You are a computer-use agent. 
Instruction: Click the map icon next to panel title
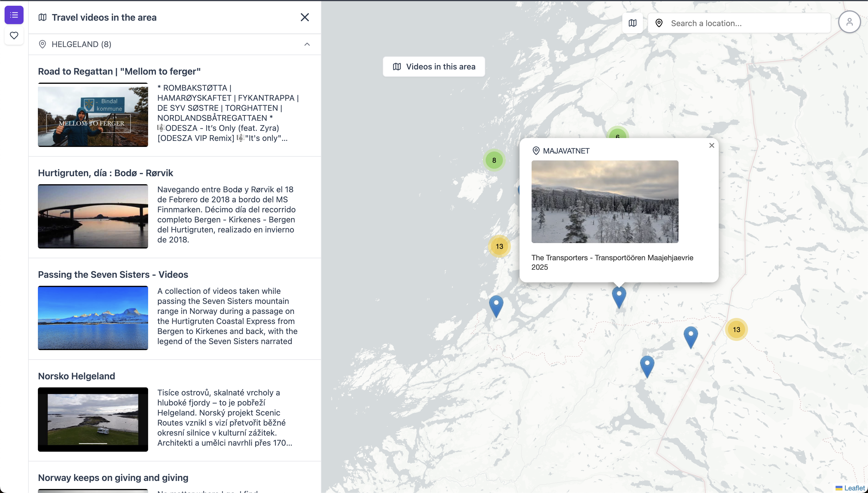pyautogui.click(x=43, y=17)
